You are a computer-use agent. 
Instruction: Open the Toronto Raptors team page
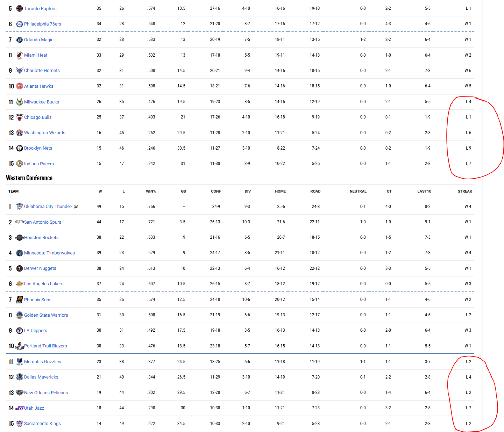point(40,8)
